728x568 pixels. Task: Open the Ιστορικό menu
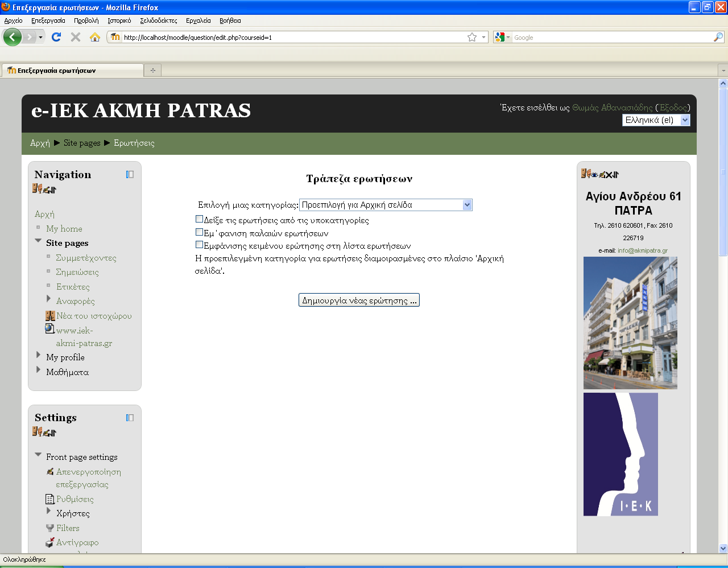point(119,20)
